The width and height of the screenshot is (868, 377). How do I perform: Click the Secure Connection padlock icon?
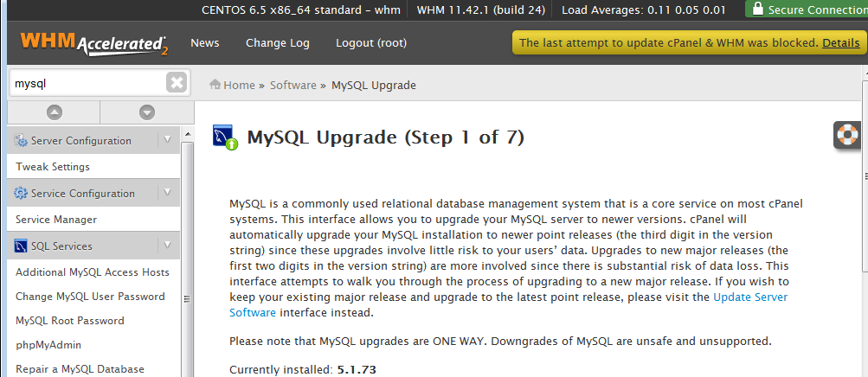[x=758, y=10]
